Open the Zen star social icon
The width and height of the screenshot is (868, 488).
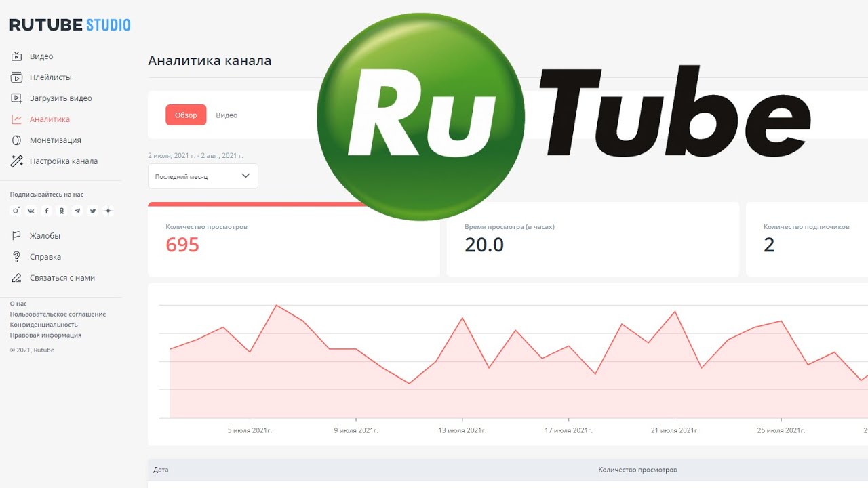pos(108,211)
